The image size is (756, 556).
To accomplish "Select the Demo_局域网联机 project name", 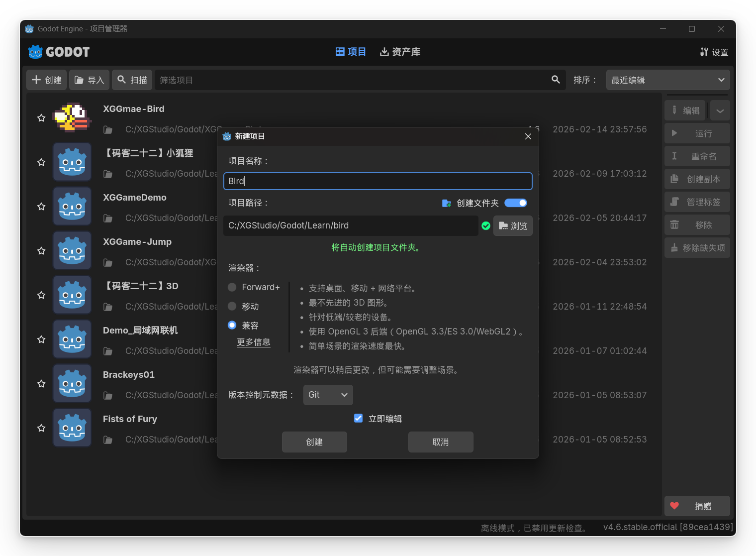I will [x=140, y=331].
